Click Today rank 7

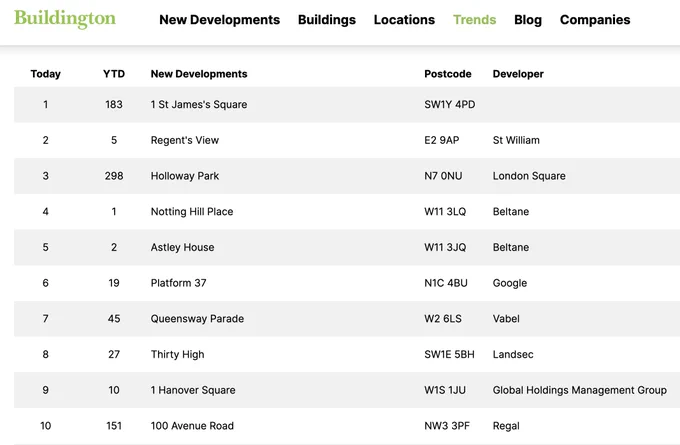pos(46,319)
